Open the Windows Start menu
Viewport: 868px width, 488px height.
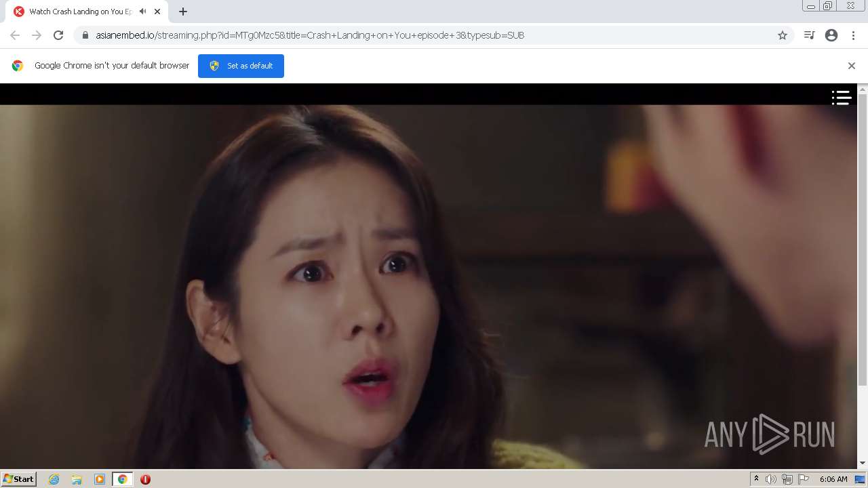19,479
